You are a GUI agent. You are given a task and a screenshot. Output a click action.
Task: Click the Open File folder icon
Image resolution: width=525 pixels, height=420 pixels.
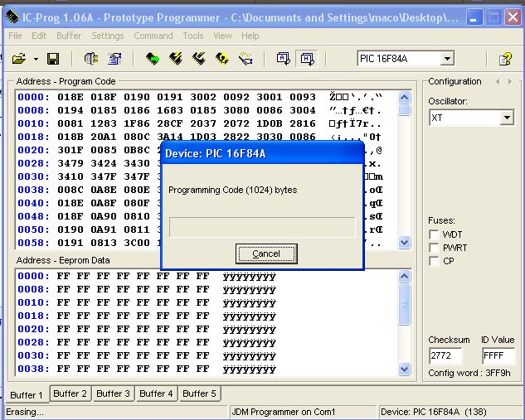[18, 59]
